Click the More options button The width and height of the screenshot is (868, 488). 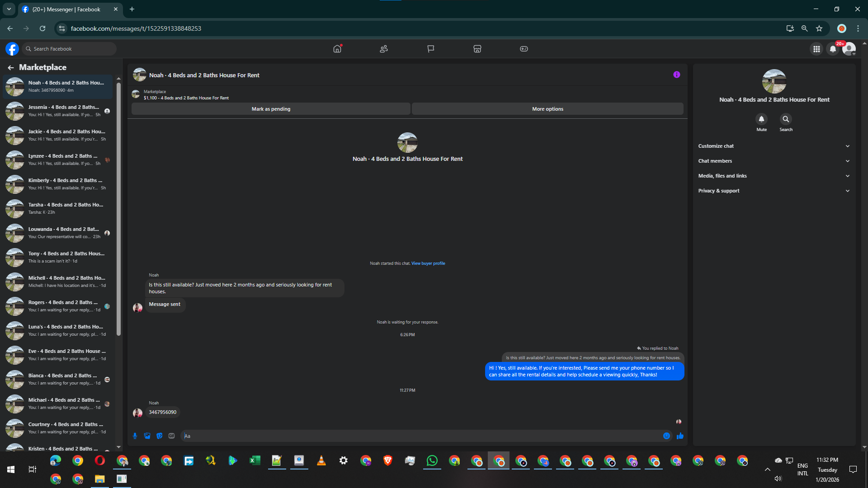click(547, 109)
